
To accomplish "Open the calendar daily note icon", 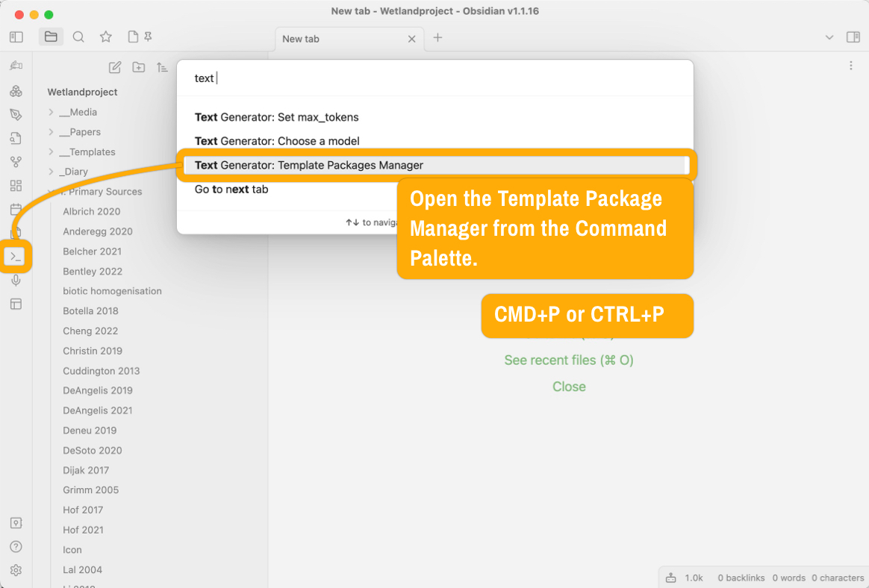I will click(x=16, y=210).
